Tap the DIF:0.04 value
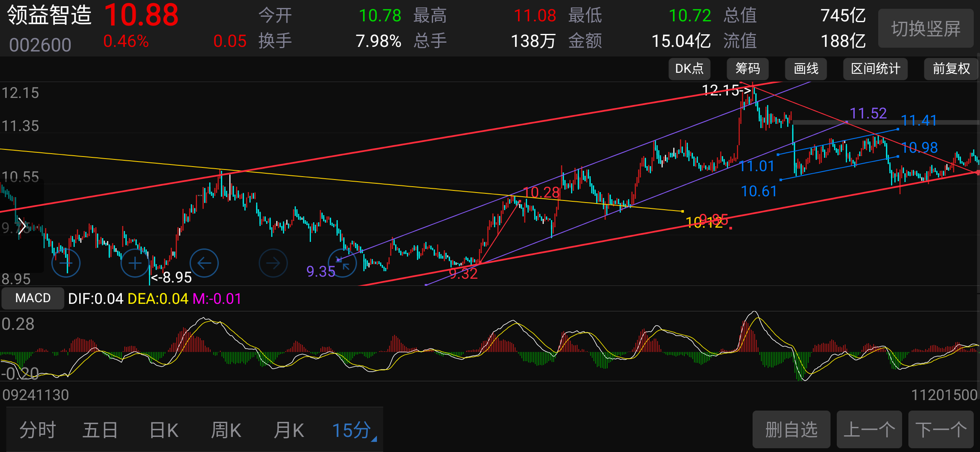 pyautogui.click(x=95, y=299)
